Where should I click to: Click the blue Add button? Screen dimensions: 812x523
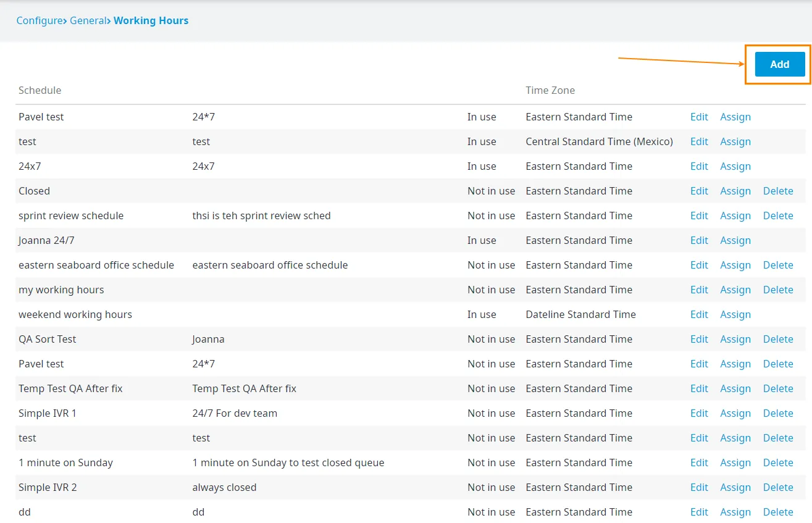(780, 64)
